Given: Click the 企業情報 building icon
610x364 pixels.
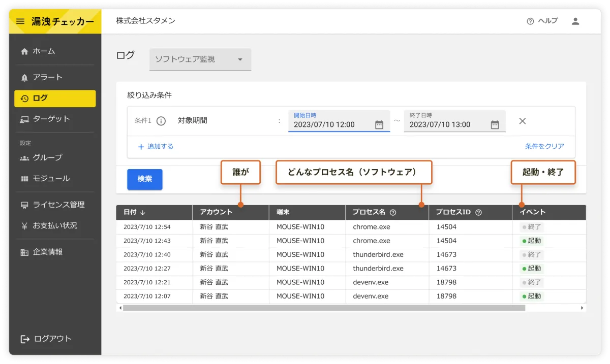Looking at the screenshot, I should (x=23, y=251).
